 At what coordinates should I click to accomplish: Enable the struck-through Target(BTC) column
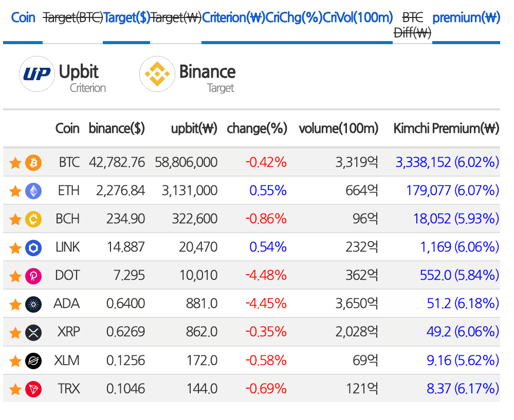72,17
